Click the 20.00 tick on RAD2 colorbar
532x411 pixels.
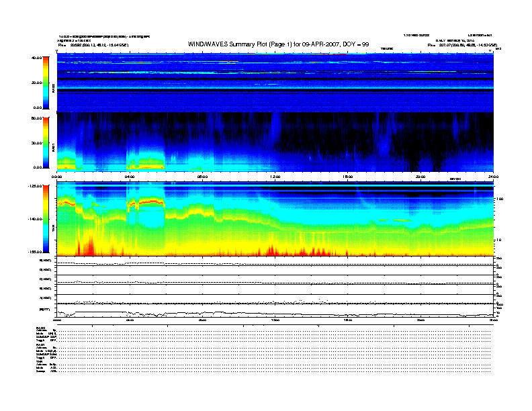(36, 83)
